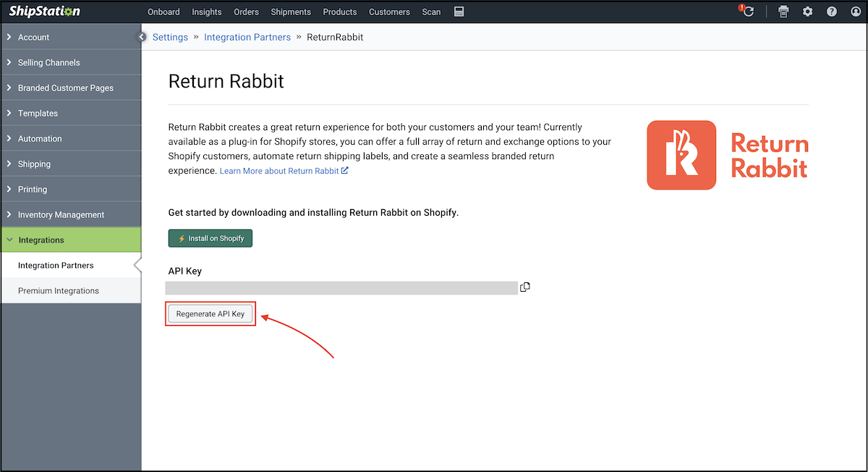The image size is (868, 472).
Task: Expand the Automation section
Action: 40,138
